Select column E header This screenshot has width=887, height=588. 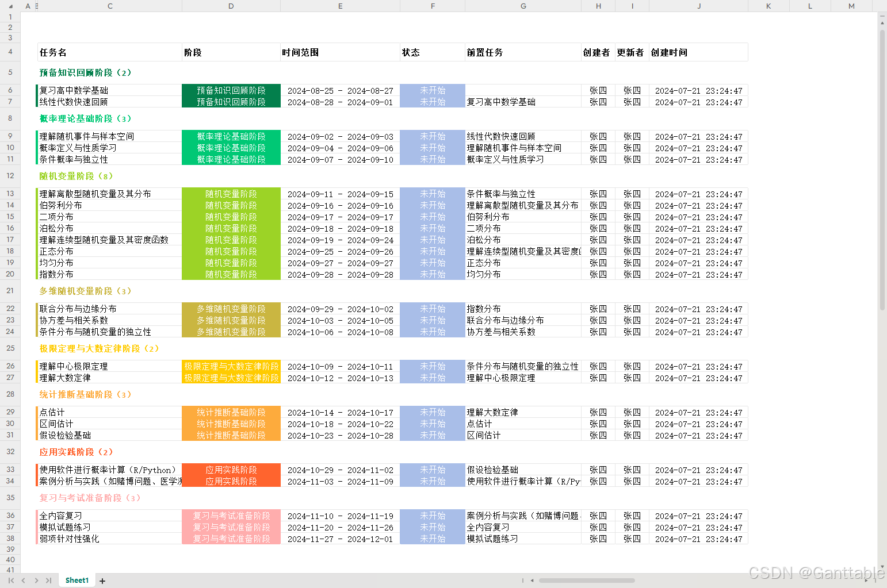pyautogui.click(x=340, y=6)
